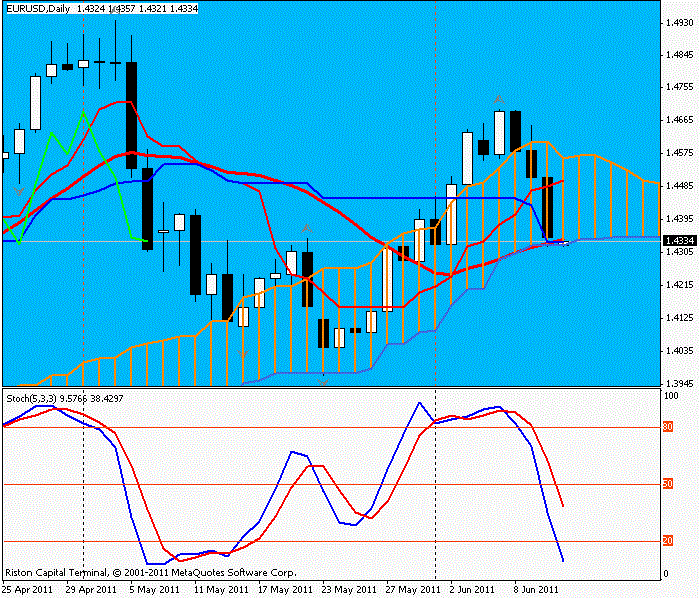The height and width of the screenshot is (598, 700).
Task: Click the 8 Jun 2011 date label
Action: click(x=536, y=590)
